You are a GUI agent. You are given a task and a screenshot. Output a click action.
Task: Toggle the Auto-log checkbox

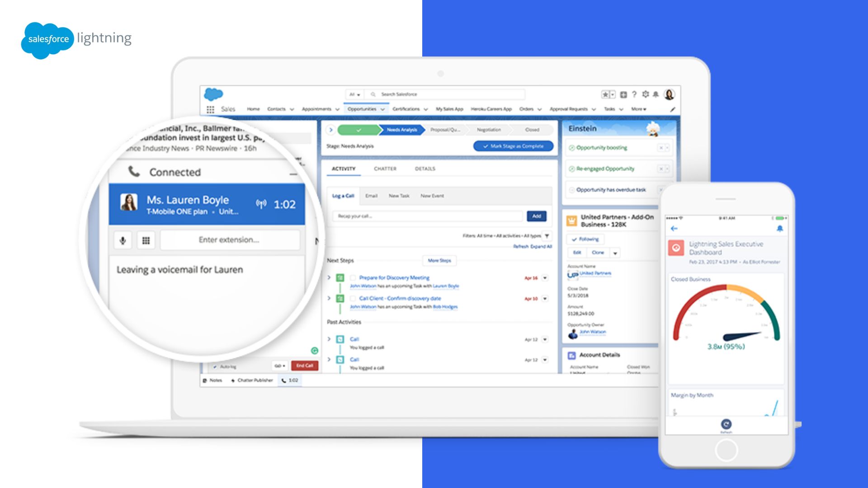215,366
